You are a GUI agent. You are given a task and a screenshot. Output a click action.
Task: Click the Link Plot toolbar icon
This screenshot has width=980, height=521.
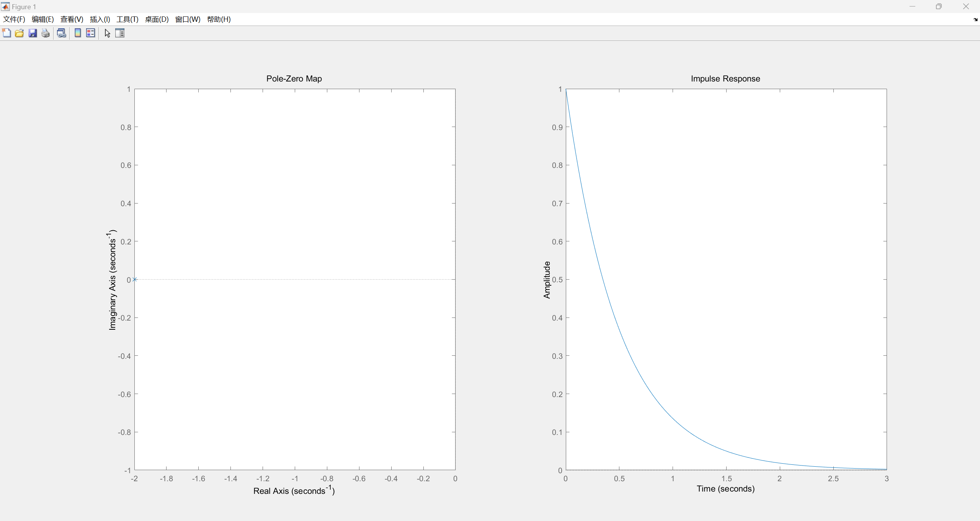[x=61, y=33]
